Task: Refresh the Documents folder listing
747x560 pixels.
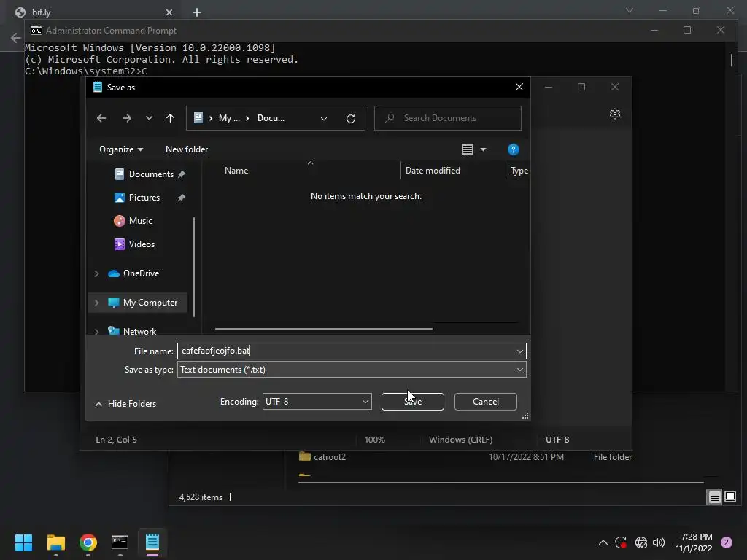Action: point(351,119)
